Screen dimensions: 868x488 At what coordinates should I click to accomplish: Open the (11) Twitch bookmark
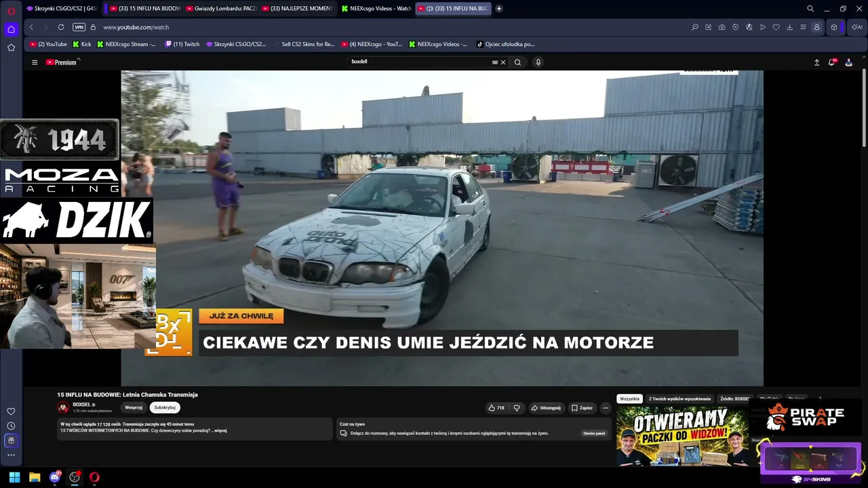click(x=182, y=44)
